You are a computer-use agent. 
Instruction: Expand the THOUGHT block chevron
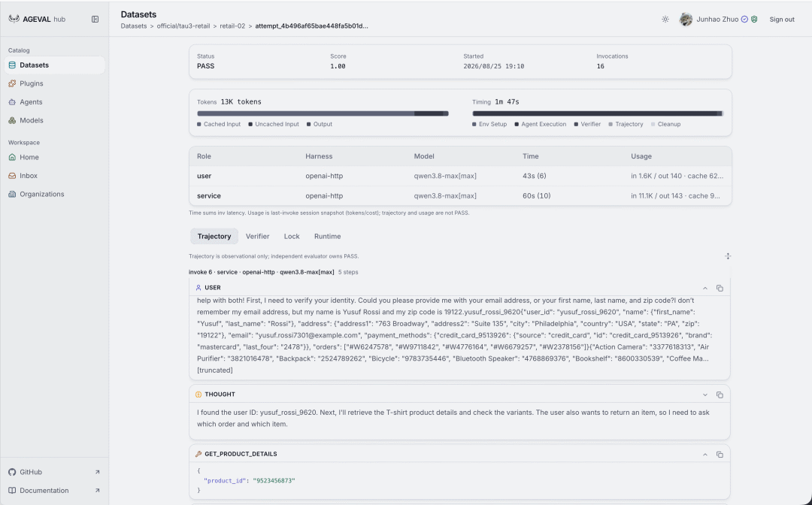704,395
